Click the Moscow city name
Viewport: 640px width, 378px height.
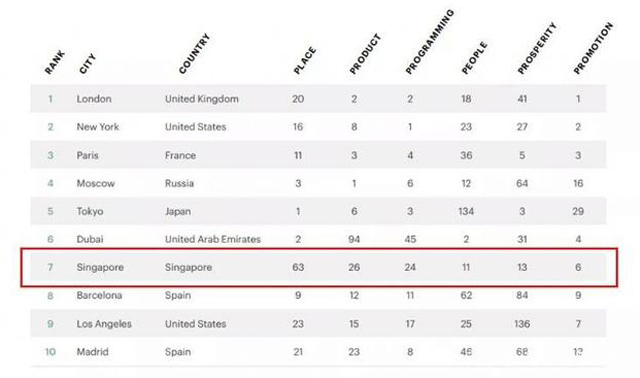[x=96, y=183]
